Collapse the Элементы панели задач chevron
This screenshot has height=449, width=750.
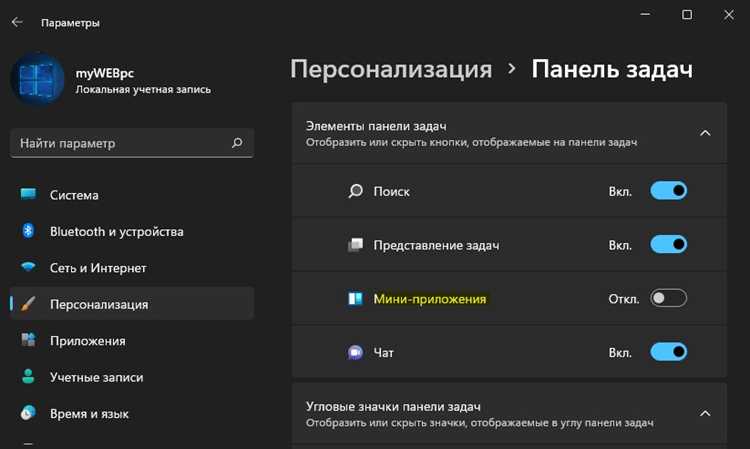(x=705, y=133)
